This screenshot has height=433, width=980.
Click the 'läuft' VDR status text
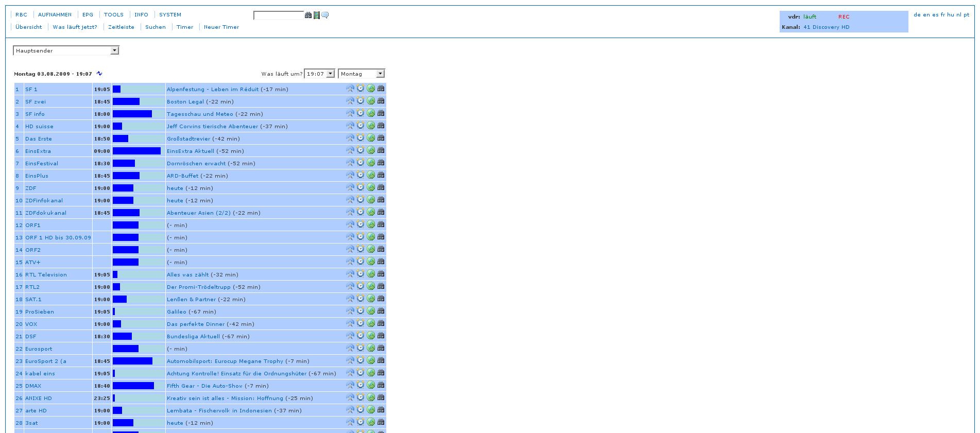[x=810, y=17]
